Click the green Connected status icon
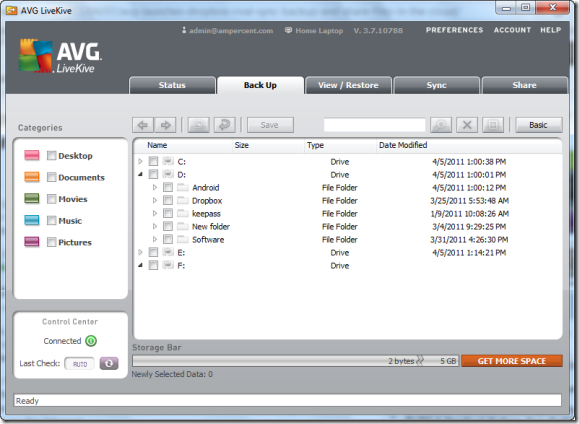This screenshot has height=424, width=579. pos(91,341)
